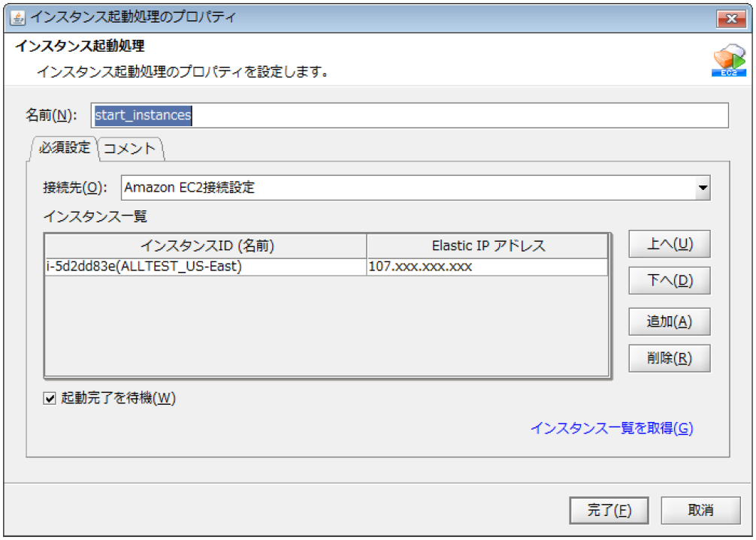This screenshot has width=756, height=540.
Task: Click the インスタンス一覧を取得 link
Action: click(612, 428)
